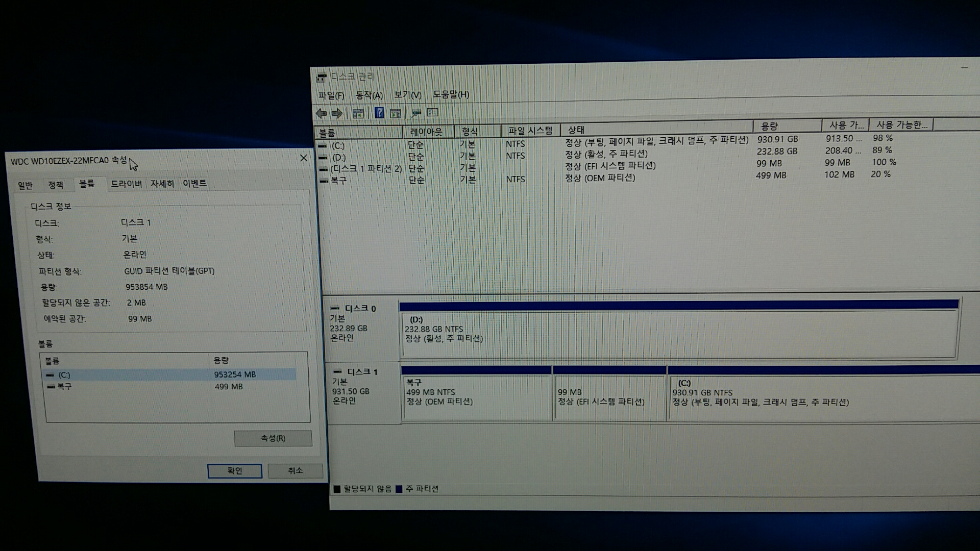The width and height of the screenshot is (980, 551).
Task: Toggle the console tree pane toolbar icon
Action: [x=358, y=113]
